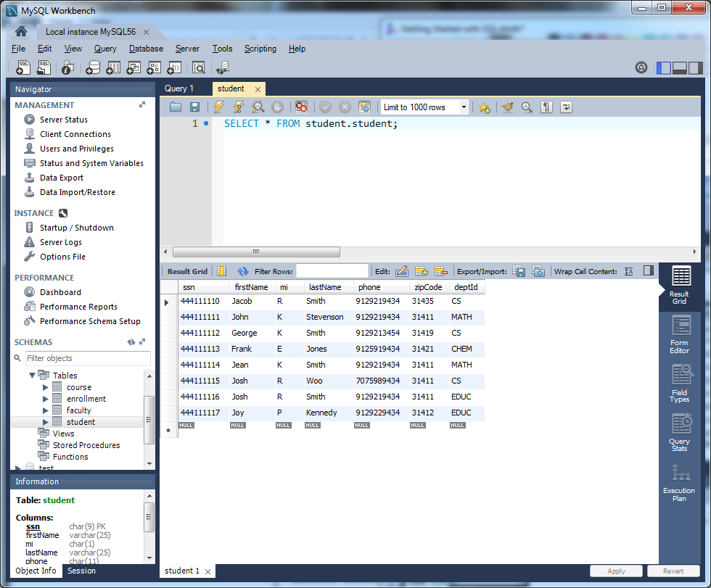Open the reconnect to DBMS icon
The image size is (711, 588).
click(223, 67)
